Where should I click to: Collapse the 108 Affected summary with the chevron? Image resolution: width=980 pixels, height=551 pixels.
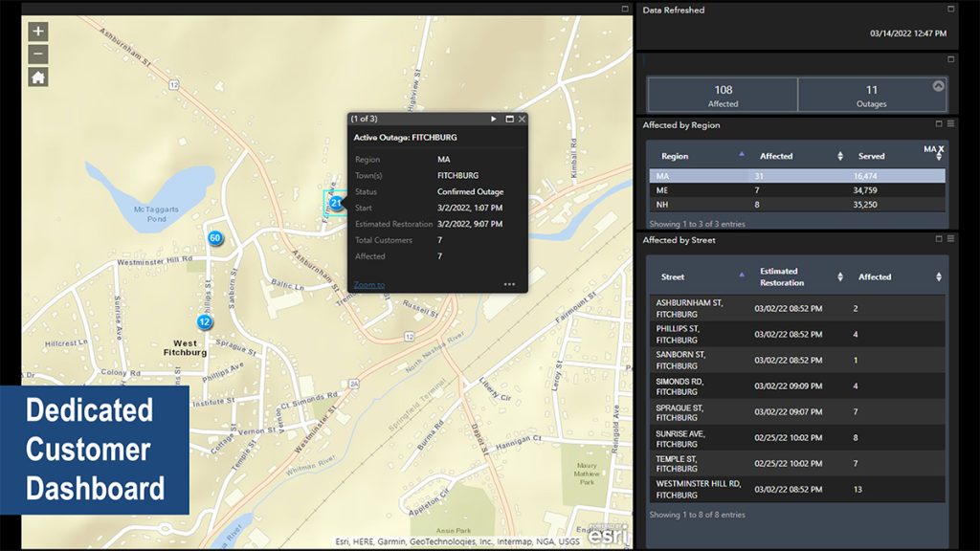point(936,86)
